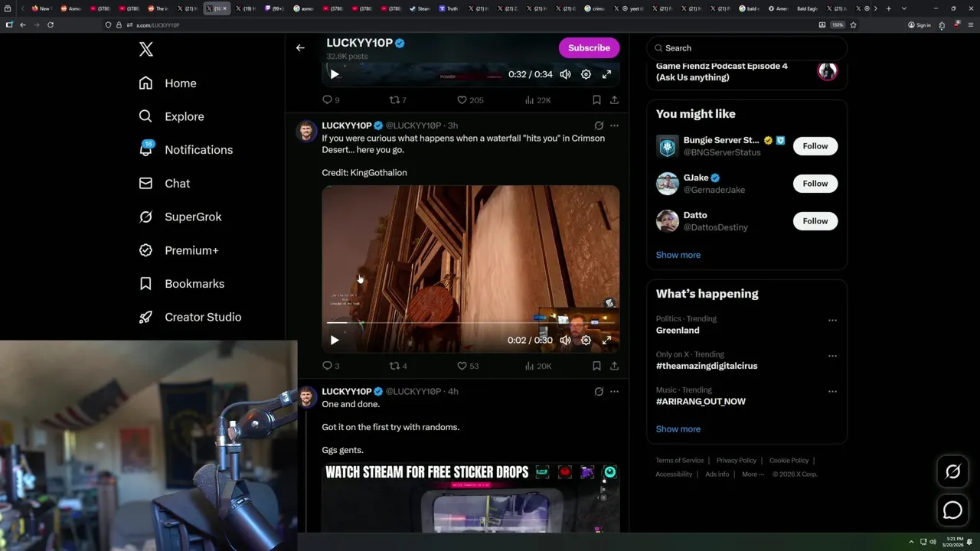Image resolution: width=980 pixels, height=551 pixels.
Task: Open more options for #theamazingdigitalcirus trend
Action: [832, 356]
